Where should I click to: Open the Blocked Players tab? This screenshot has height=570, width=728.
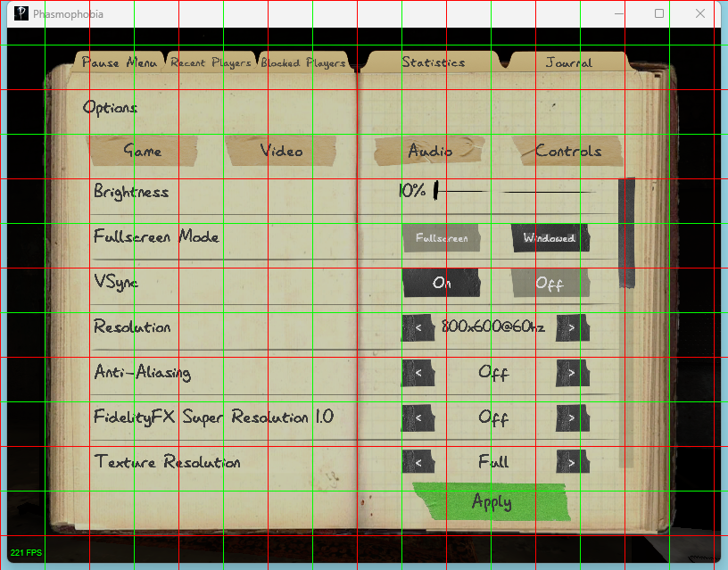pyautogui.click(x=303, y=62)
